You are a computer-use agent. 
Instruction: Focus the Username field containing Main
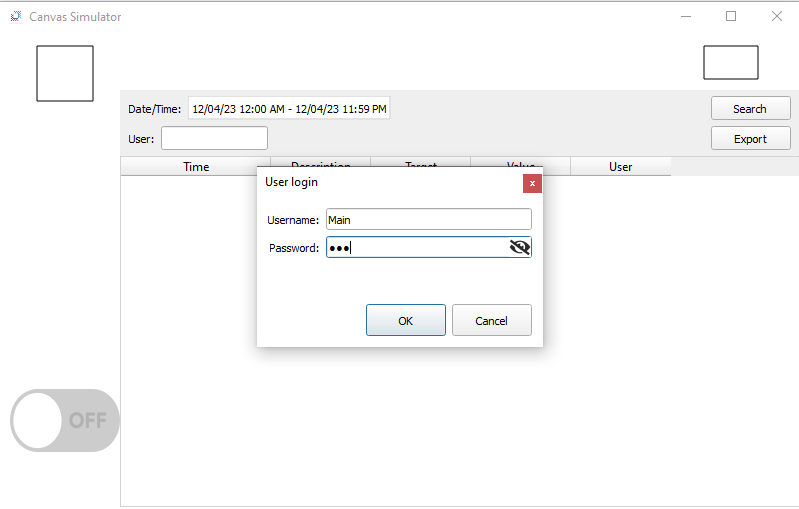tap(429, 220)
